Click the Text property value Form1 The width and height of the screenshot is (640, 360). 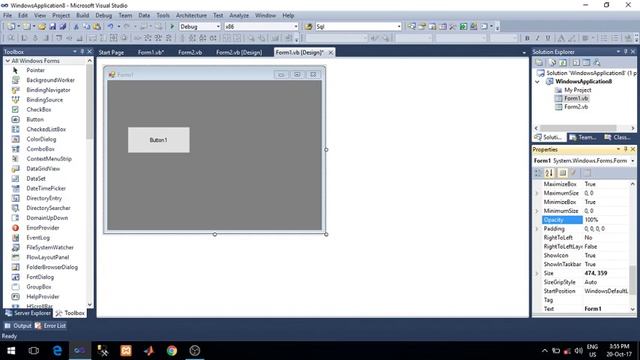606,309
